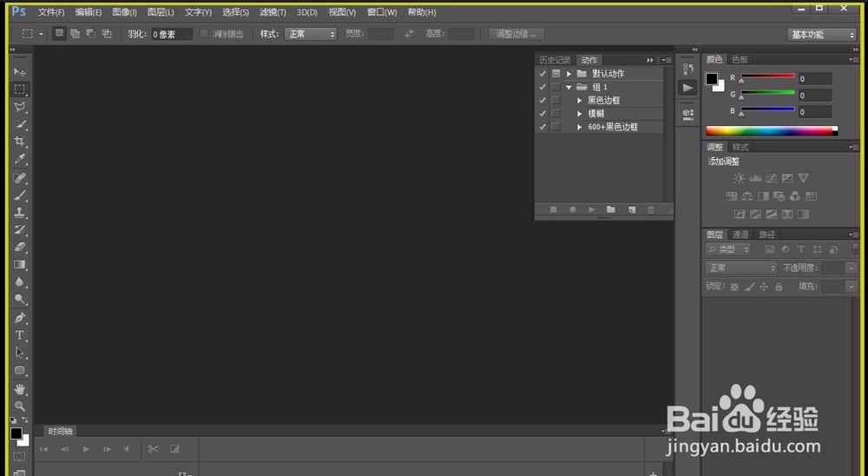
Task: Select the Quick Selection tool
Action: pos(20,124)
